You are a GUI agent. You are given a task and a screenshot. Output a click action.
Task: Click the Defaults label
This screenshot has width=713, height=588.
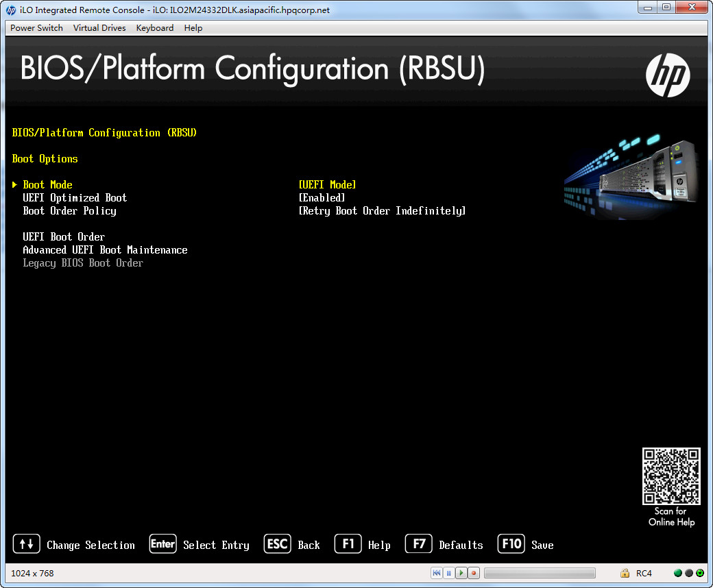[x=461, y=546]
